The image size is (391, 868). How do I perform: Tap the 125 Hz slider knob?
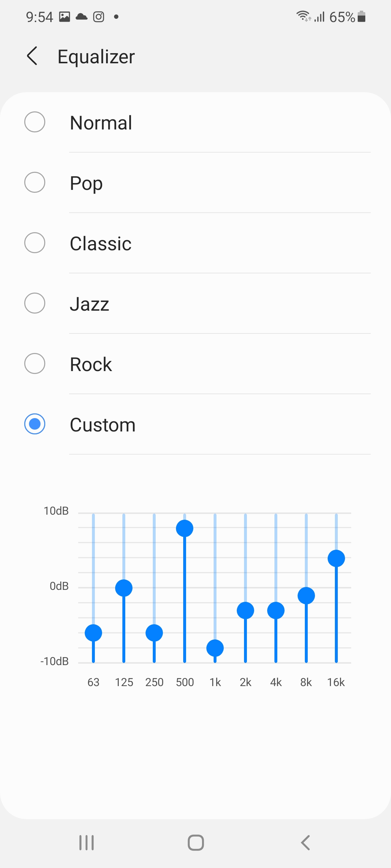point(124,588)
